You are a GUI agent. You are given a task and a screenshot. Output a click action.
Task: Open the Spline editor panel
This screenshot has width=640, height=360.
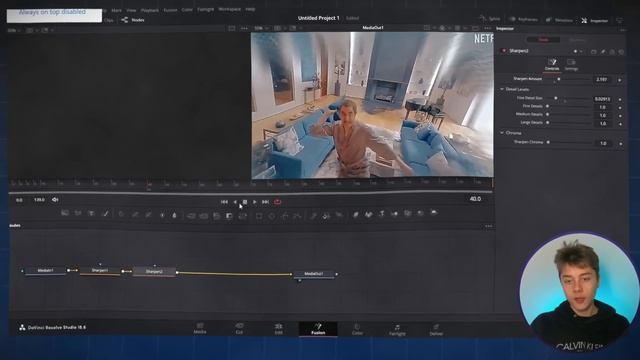point(490,18)
